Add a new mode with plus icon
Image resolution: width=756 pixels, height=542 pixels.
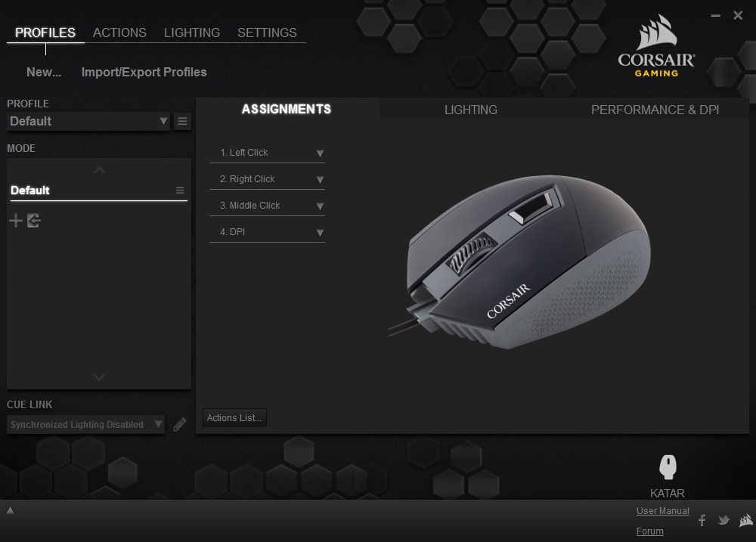(x=15, y=221)
